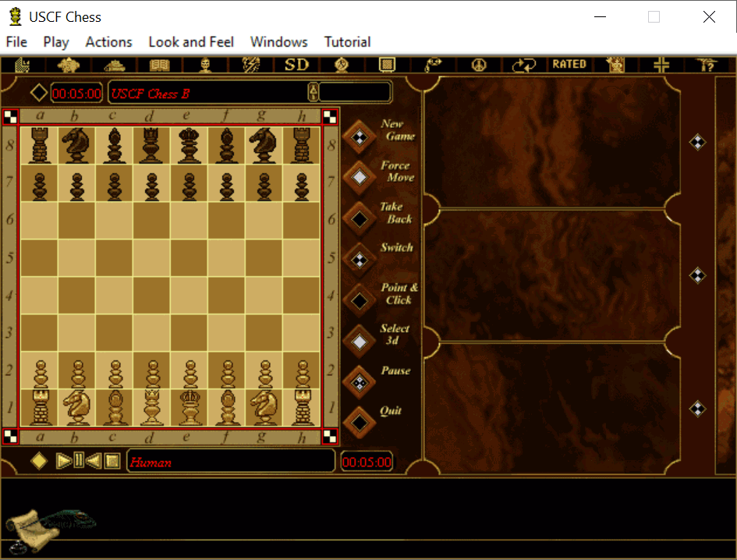The image size is (737, 560).
Task: Click the chessboard-and-piece toolbar icon
Action: coord(22,65)
